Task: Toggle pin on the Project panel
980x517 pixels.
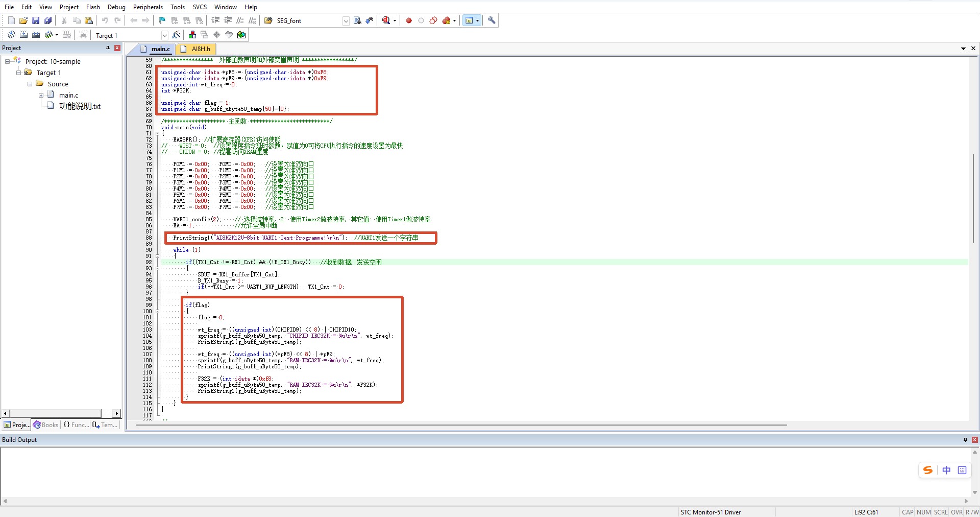Action: (108, 48)
